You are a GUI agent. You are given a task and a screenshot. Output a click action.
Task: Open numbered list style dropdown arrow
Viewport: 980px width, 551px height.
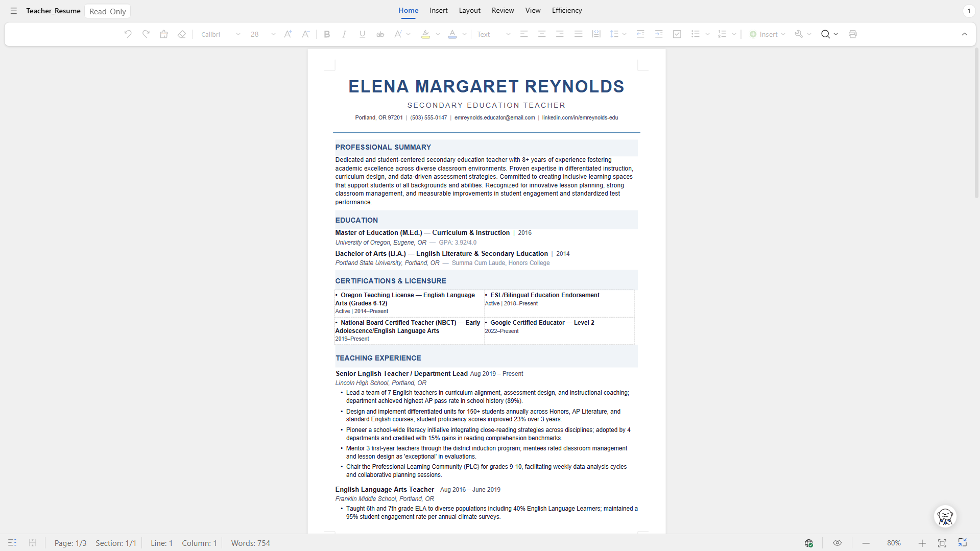tap(734, 34)
